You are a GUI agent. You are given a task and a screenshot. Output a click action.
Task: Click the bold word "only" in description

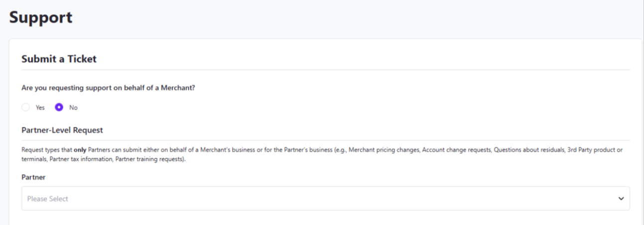tap(80, 150)
